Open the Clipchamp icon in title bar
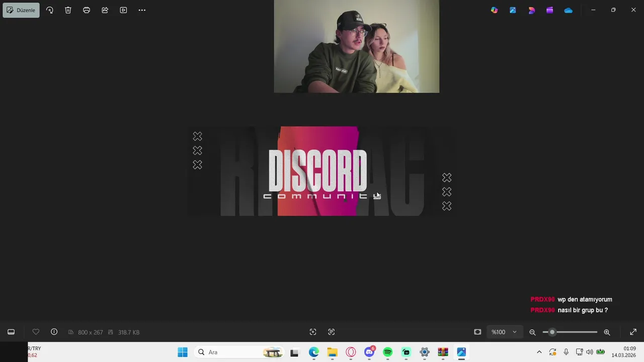644x362 pixels. pos(550,10)
